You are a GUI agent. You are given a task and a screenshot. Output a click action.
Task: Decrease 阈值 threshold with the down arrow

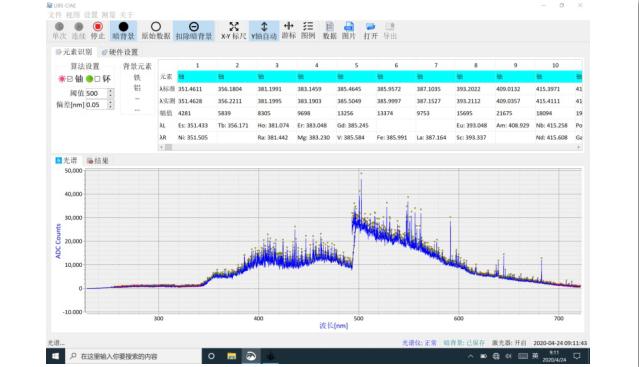click(x=110, y=95)
